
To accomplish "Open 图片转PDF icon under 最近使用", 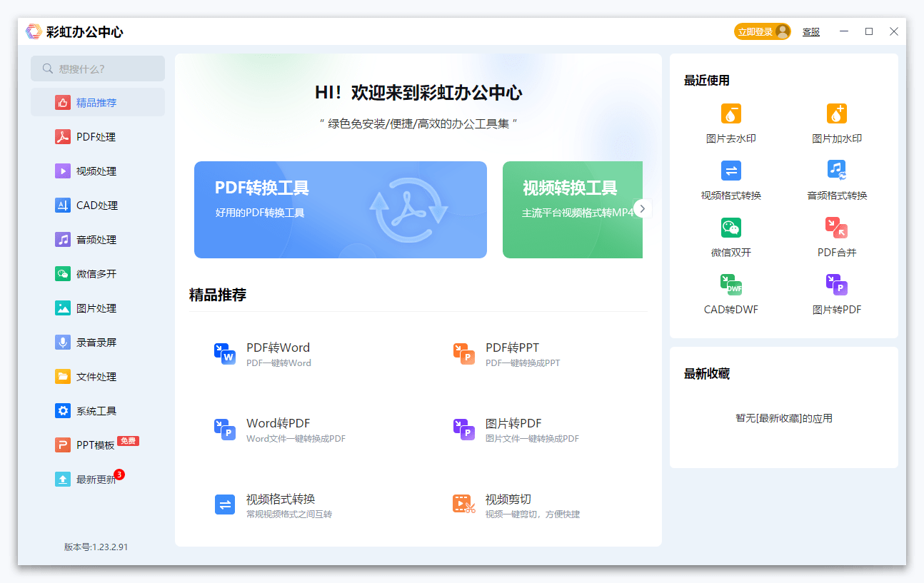I will pyautogui.click(x=837, y=285).
